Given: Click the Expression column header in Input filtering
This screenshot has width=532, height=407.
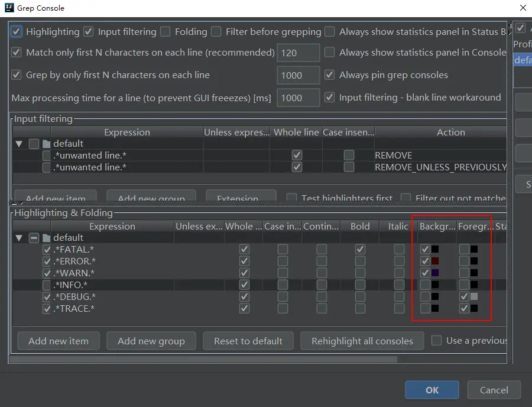Looking at the screenshot, I should pos(127,132).
